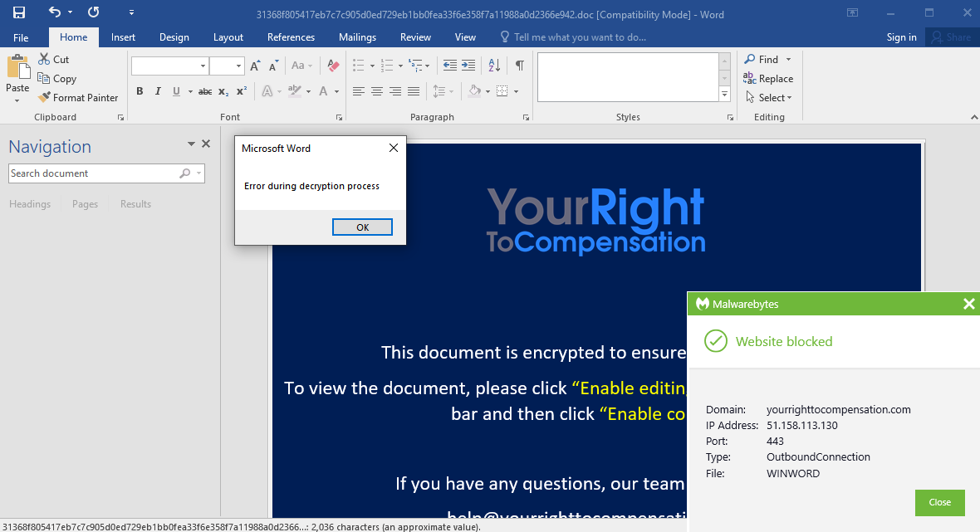This screenshot has height=532, width=980.
Task: Click Sign in
Action: [x=901, y=37]
